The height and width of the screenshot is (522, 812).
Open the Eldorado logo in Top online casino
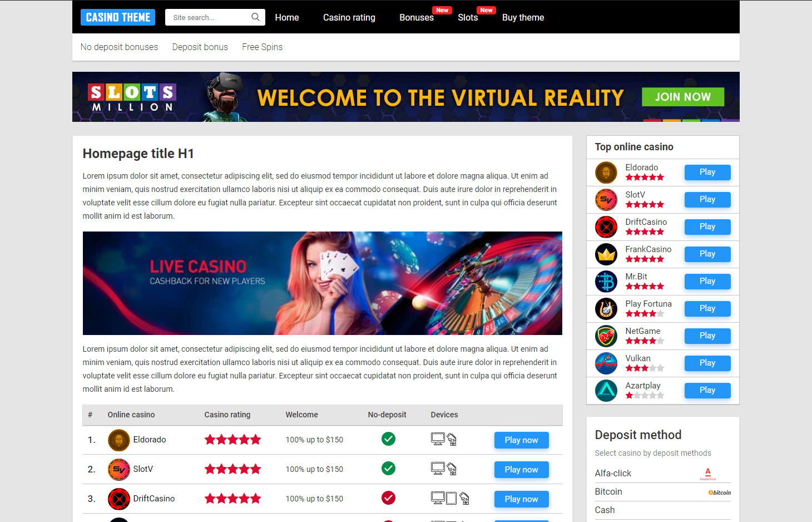point(606,173)
